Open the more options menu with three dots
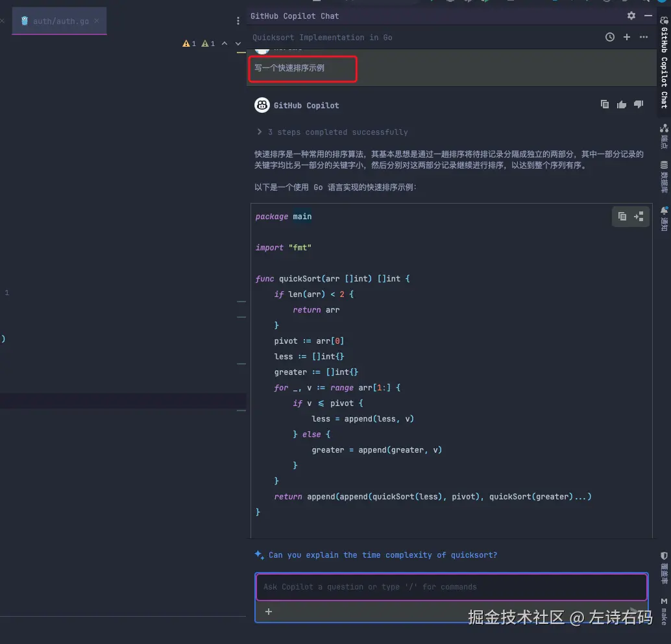This screenshot has width=671, height=644. 643,37
